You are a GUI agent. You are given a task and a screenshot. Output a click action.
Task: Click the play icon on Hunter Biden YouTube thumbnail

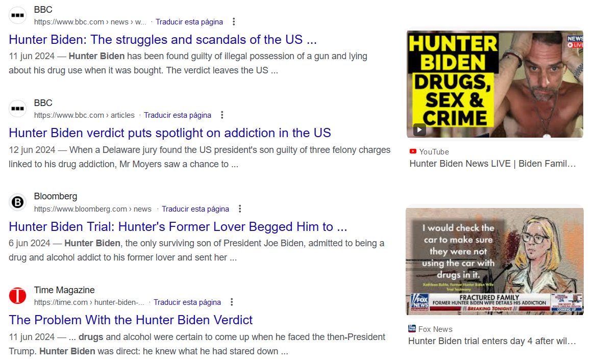pyautogui.click(x=419, y=129)
